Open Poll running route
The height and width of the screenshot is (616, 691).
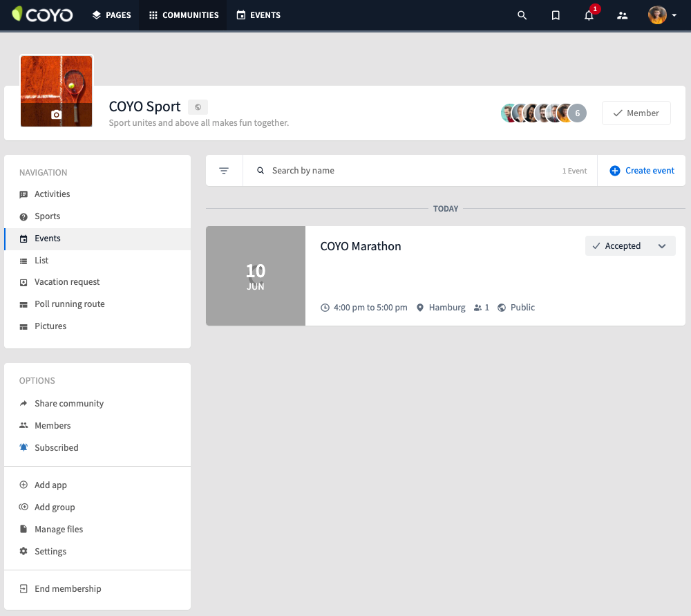pyautogui.click(x=97, y=304)
